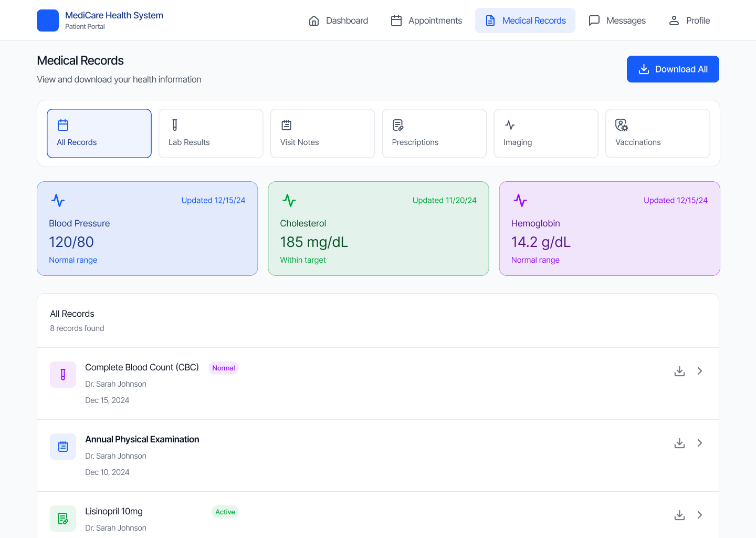Screen dimensions: 756x538
Task: Download the Complete Blood Count record
Action: click(x=679, y=371)
